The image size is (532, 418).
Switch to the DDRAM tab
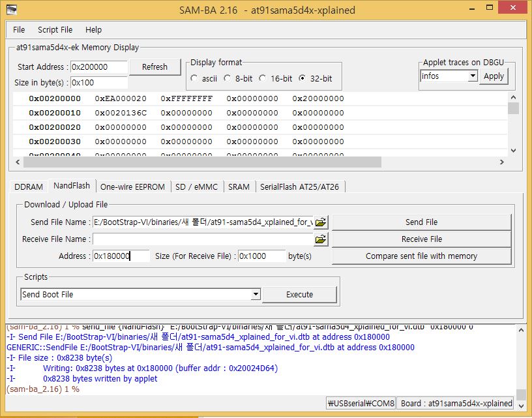pos(29,187)
